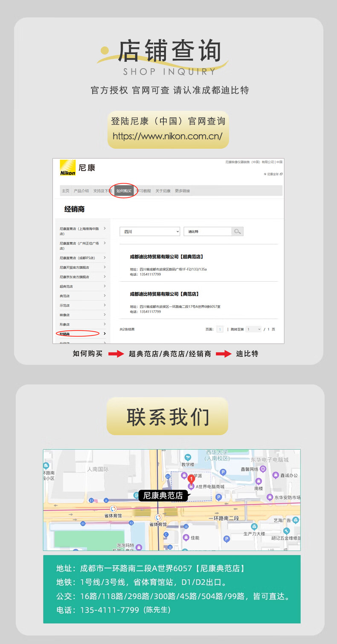Click the F1 subway exit marker
Viewport: 337px width, 644px height.
pos(83,523)
